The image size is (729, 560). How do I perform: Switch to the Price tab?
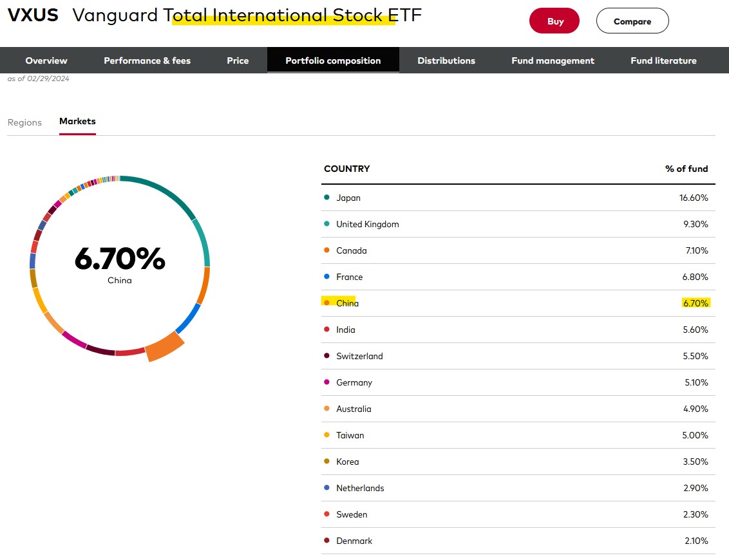[x=238, y=61]
